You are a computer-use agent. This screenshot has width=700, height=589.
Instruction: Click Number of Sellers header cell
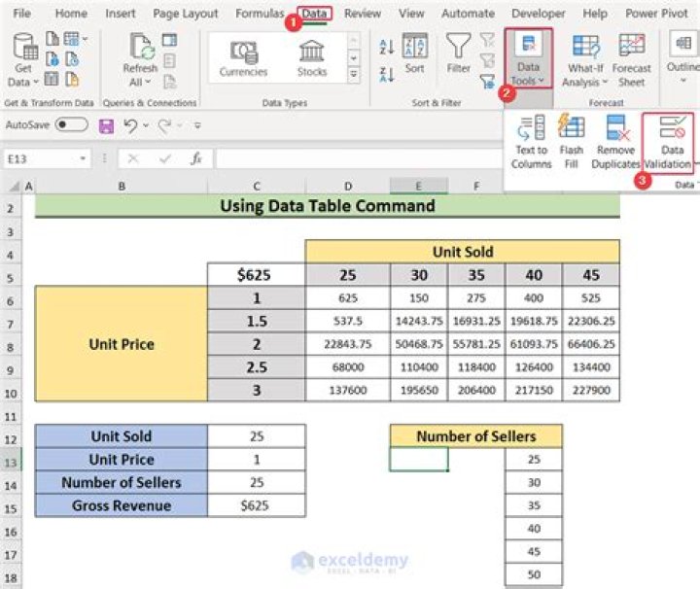tap(475, 436)
